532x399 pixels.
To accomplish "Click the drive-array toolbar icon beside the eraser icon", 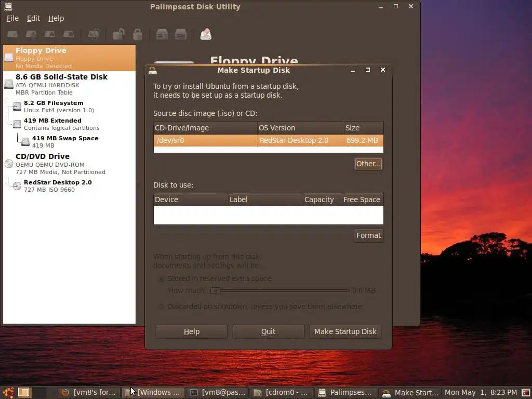I will 180,34.
